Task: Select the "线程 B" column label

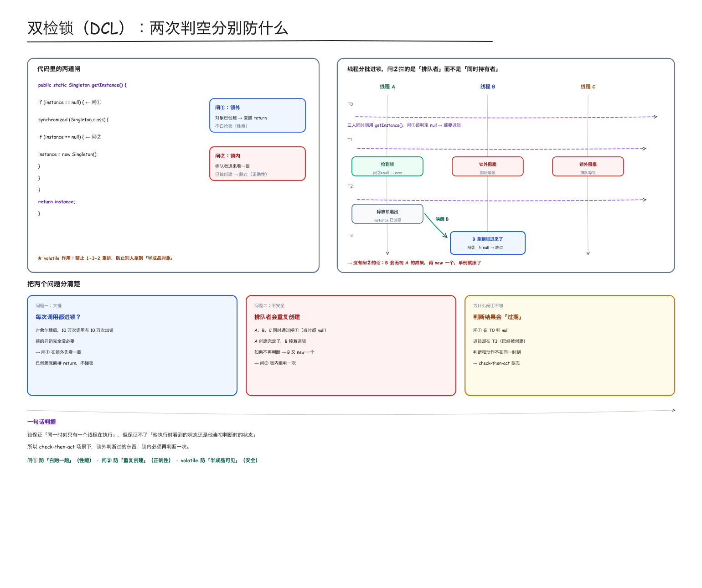Action: click(x=488, y=87)
